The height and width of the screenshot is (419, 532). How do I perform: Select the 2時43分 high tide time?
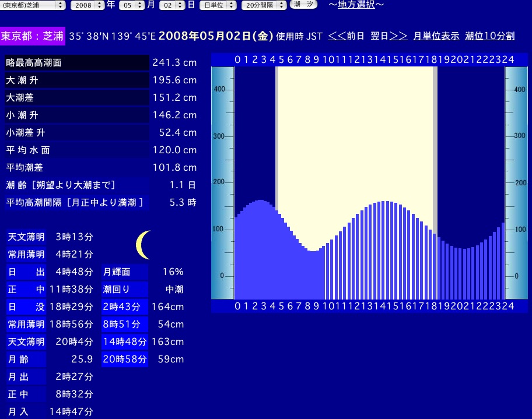point(124,307)
